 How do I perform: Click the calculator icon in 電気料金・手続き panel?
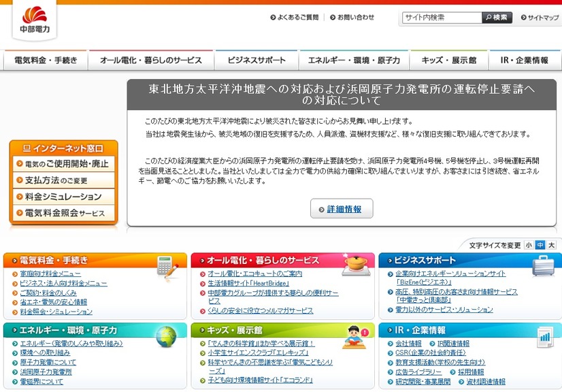tap(167, 266)
